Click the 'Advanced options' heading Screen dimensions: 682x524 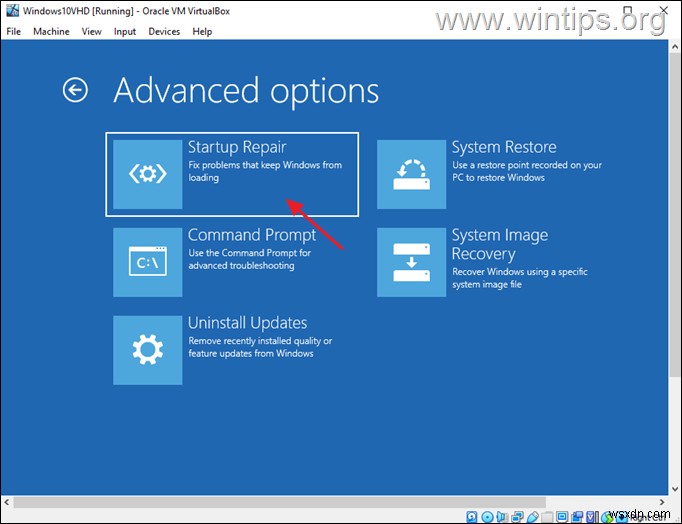246,90
